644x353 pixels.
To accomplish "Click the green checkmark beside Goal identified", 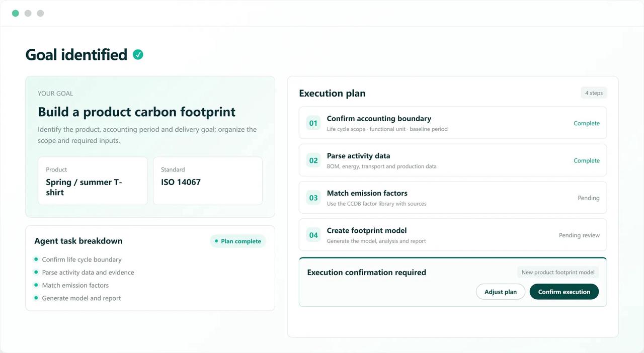I will (x=138, y=55).
